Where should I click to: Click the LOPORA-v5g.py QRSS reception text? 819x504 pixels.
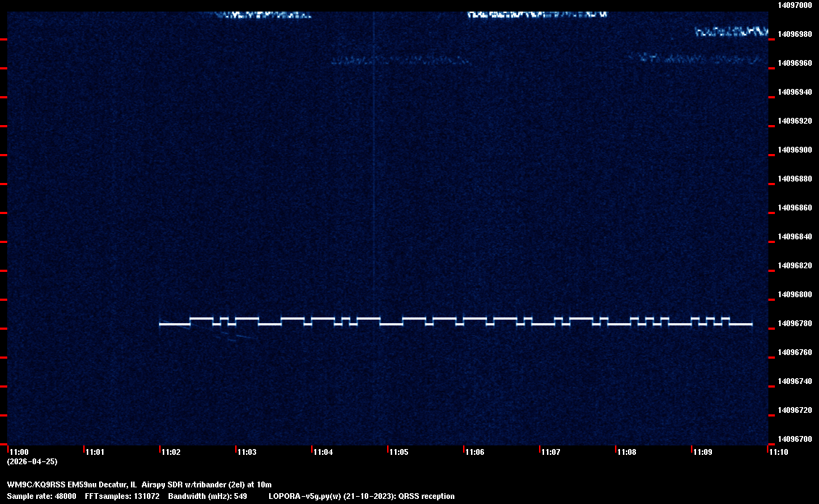[x=361, y=496]
